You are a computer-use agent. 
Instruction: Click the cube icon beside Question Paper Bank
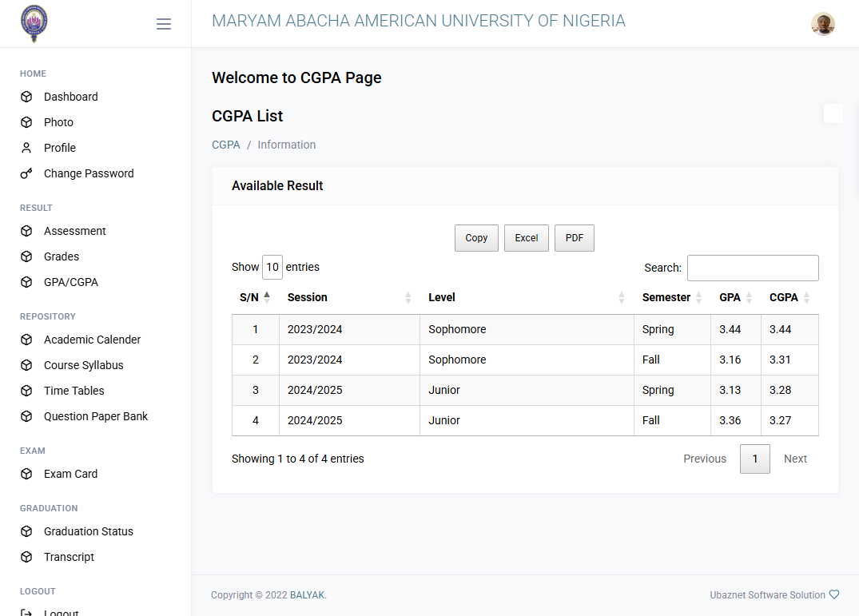point(26,416)
